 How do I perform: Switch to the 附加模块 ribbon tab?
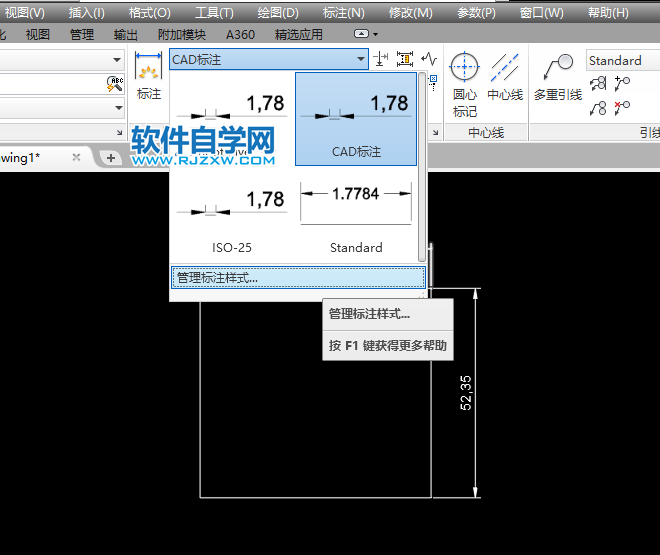(182, 34)
